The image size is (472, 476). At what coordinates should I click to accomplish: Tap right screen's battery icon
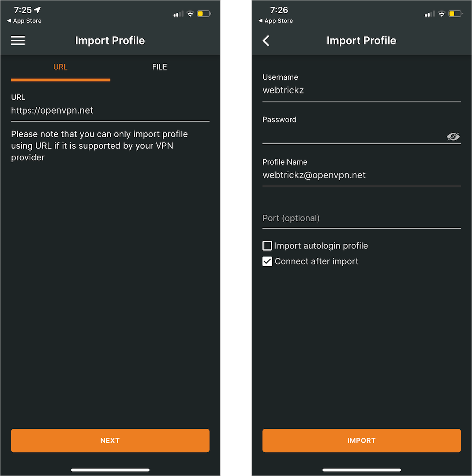click(x=455, y=14)
